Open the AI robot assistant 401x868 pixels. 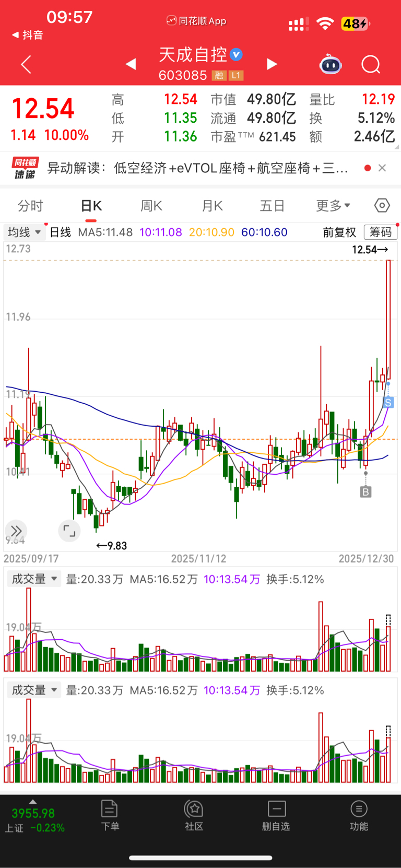[331, 65]
